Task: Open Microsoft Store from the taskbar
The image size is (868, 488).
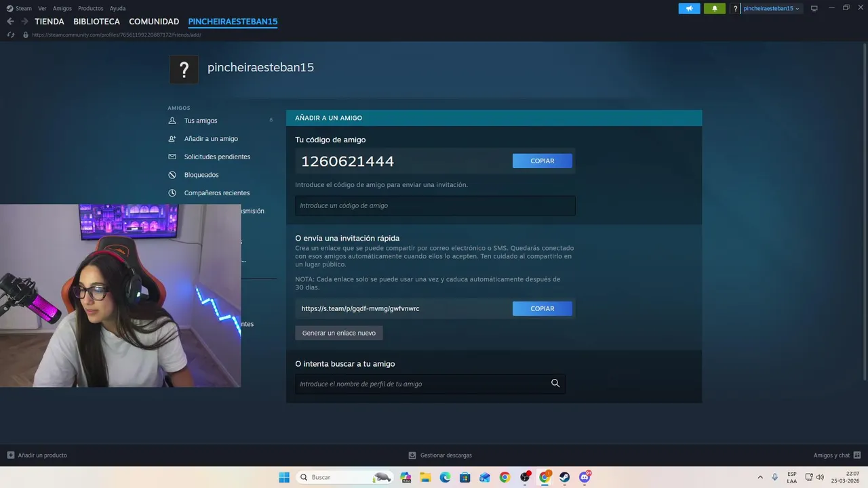Action: click(x=465, y=477)
